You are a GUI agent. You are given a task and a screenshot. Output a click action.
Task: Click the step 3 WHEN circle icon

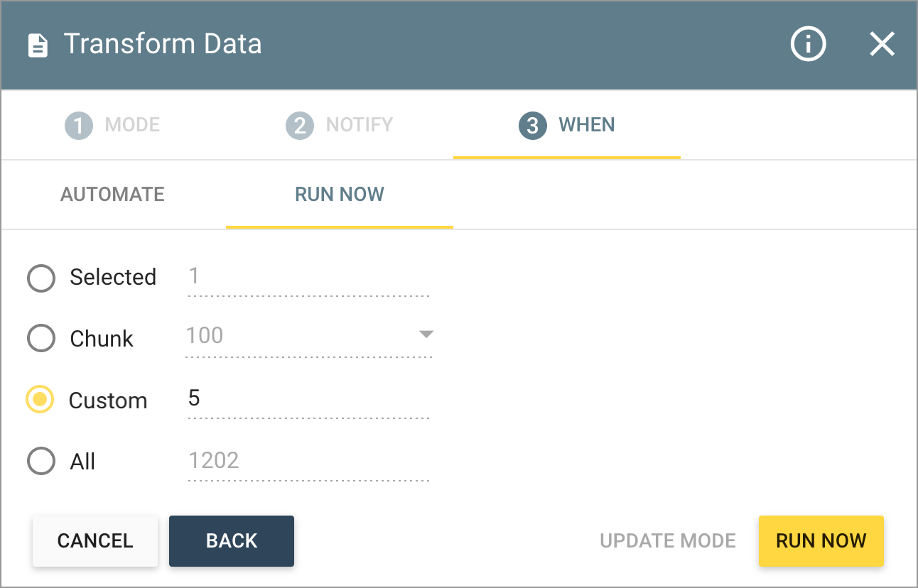coord(532,125)
